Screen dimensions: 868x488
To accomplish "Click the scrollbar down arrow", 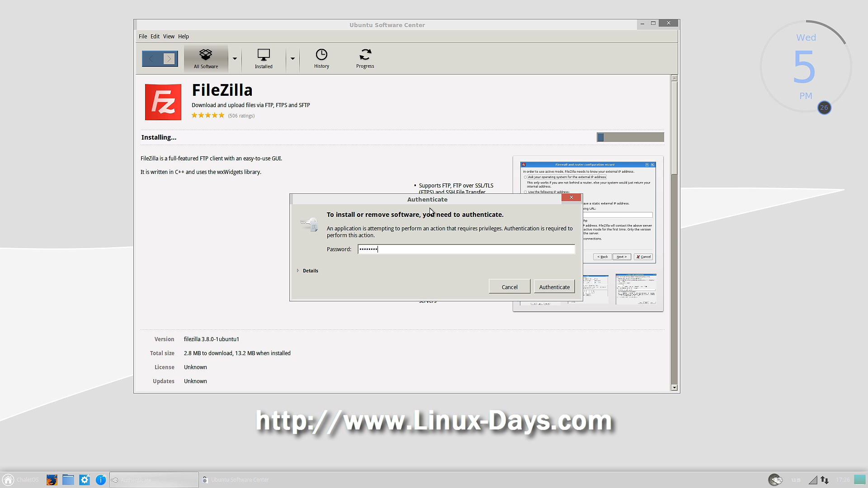I will (x=674, y=388).
